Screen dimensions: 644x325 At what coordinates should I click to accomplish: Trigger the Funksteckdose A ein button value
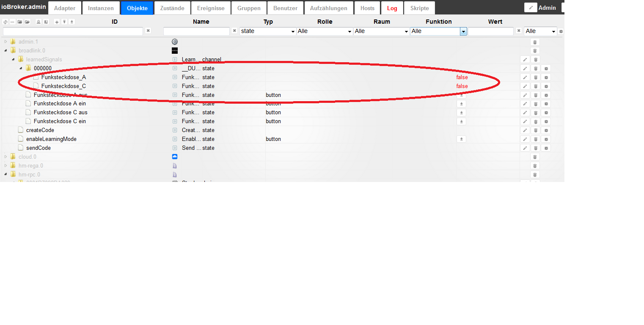click(462, 104)
